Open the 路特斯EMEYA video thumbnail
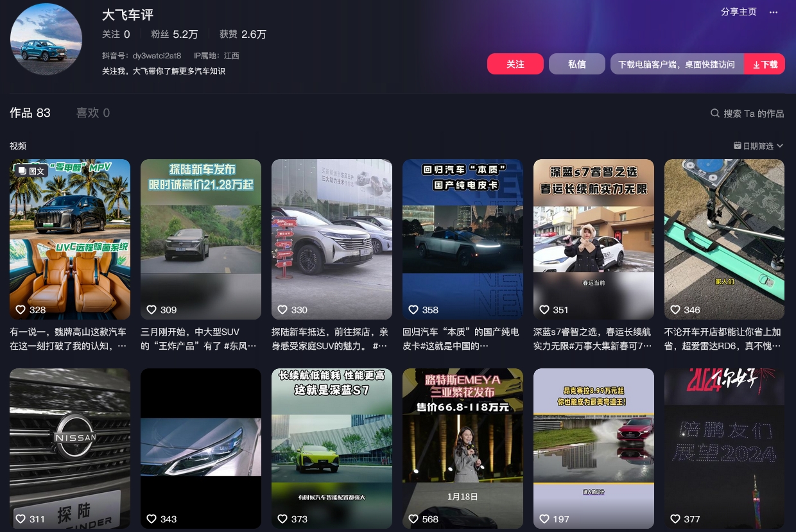This screenshot has width=796, height=532. click(x=463, y=449)
